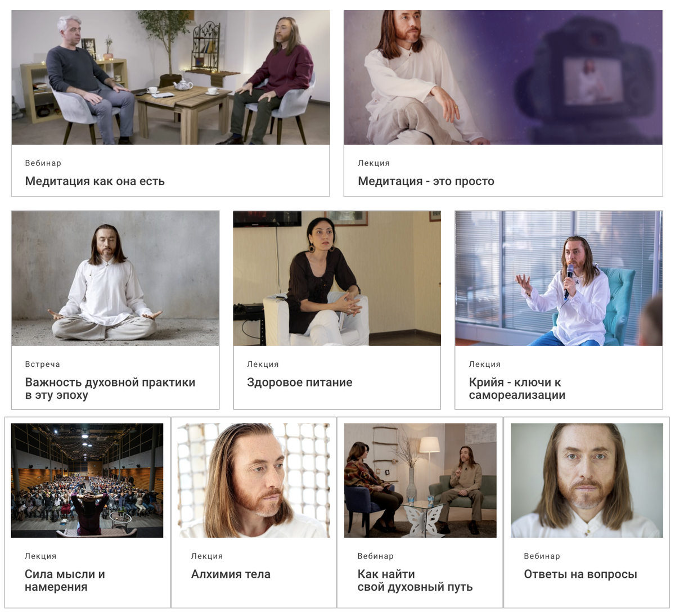
Task: Click the title "Сила мысли и намерения"
Action: tap(65, 581)
